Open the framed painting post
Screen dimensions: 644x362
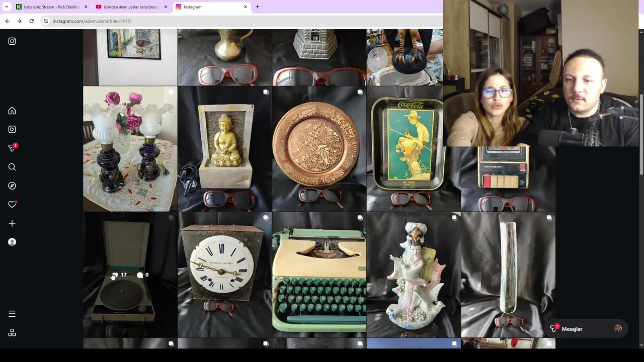130,57
